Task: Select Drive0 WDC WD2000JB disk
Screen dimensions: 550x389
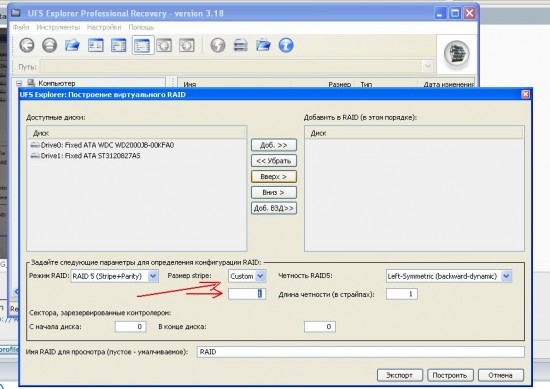Action: point(102,145)
